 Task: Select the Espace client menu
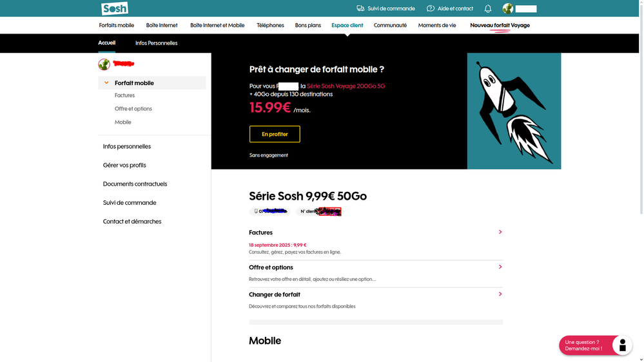(347, 26)
